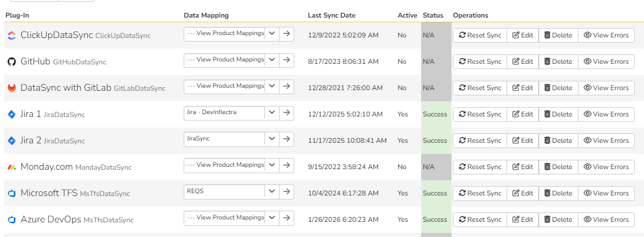Click the ClickUp logo icon
Viewport: 644px width, 237px height.
(x=12, y=35)
